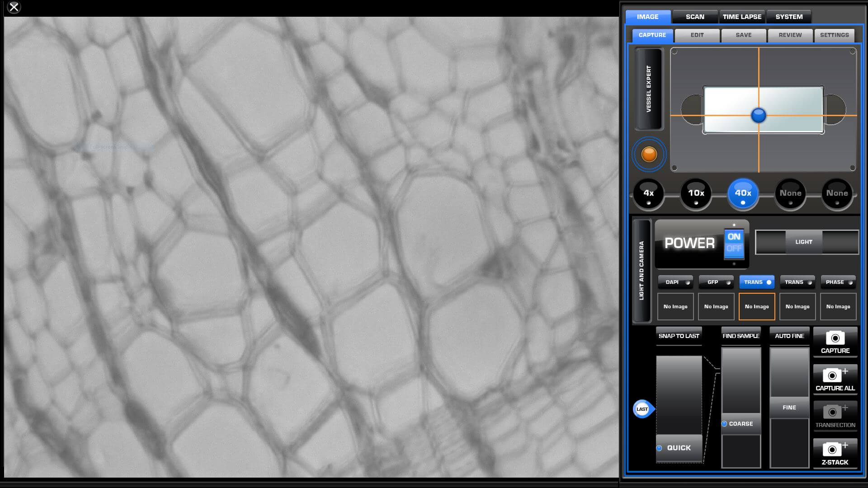The height and width of the screenshot is (488, 868).
Task: Select the Capture All icon
Action: click(835, 379)
